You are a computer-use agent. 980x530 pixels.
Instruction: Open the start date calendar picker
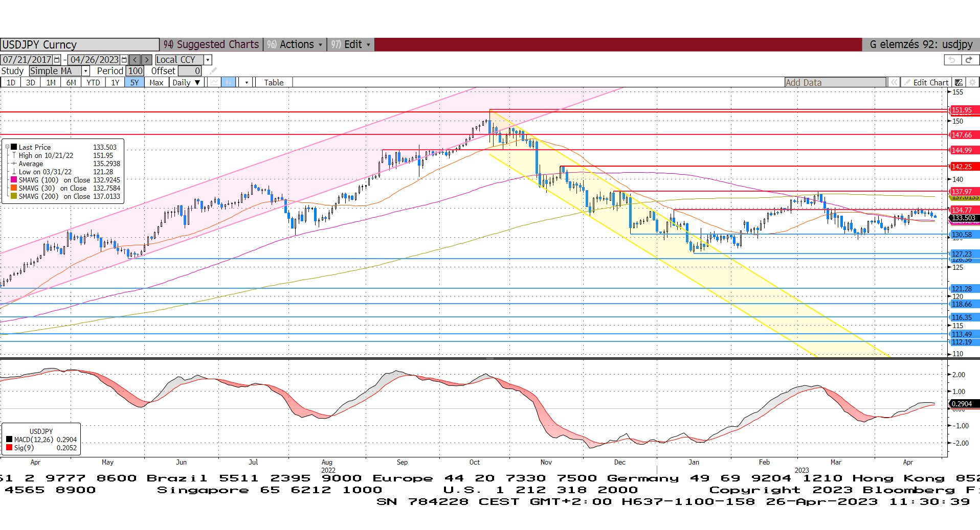click(x=57, y=60)
